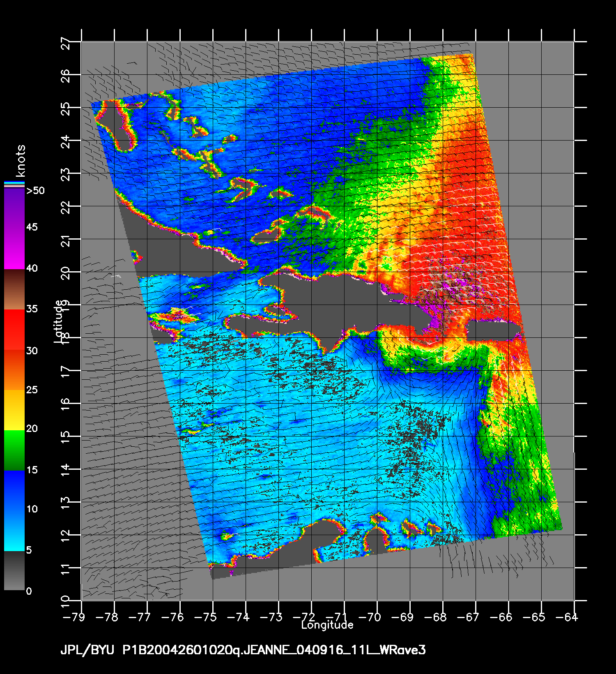Pick the orange 25–30 knots colorbar segment
Screen dimensions: 616x674
pyautogui.click(x=14, y=369)
